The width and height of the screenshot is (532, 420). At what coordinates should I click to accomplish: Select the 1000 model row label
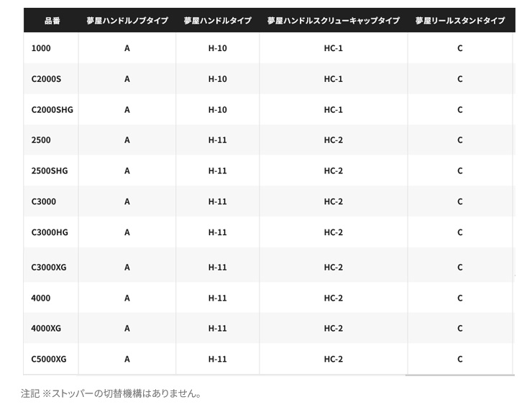click(41, 48)
